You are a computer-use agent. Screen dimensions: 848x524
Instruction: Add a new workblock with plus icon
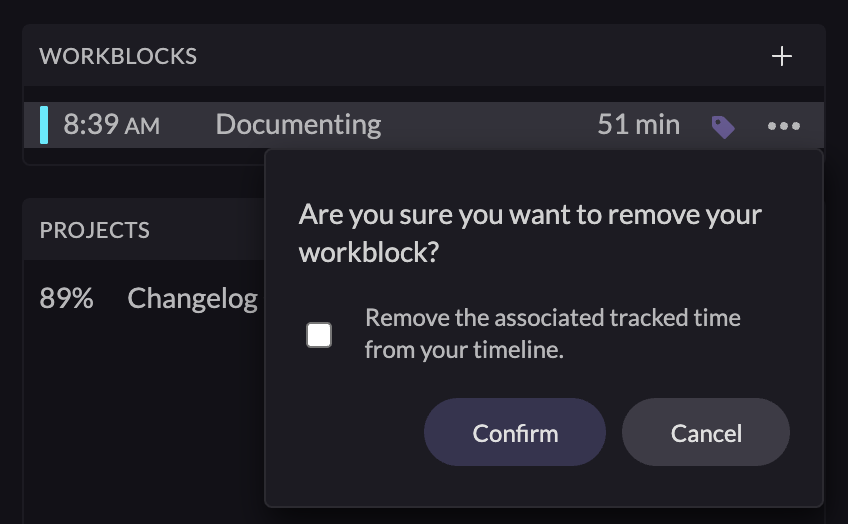point(782,56)
